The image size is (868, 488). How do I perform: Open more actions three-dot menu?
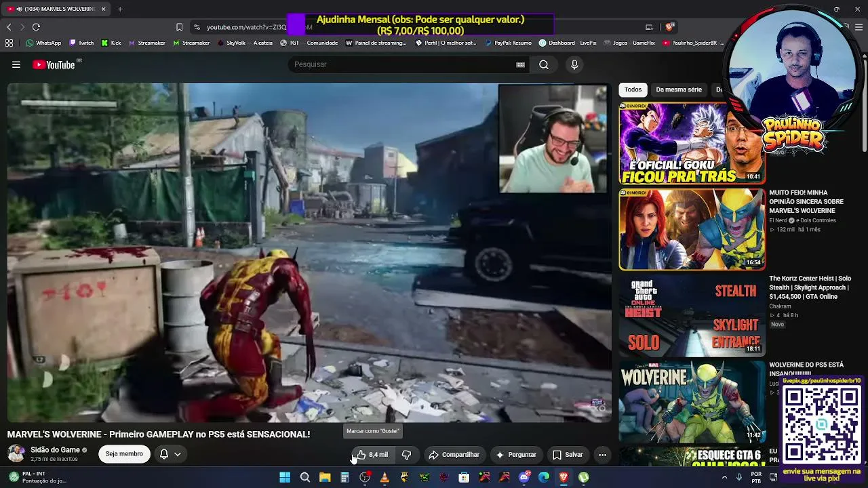pyautogui.click(x=602, y=455)
